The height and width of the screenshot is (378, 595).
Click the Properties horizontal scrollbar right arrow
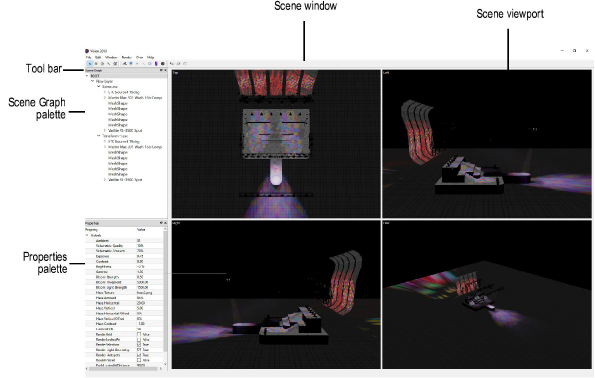[161, 368]
